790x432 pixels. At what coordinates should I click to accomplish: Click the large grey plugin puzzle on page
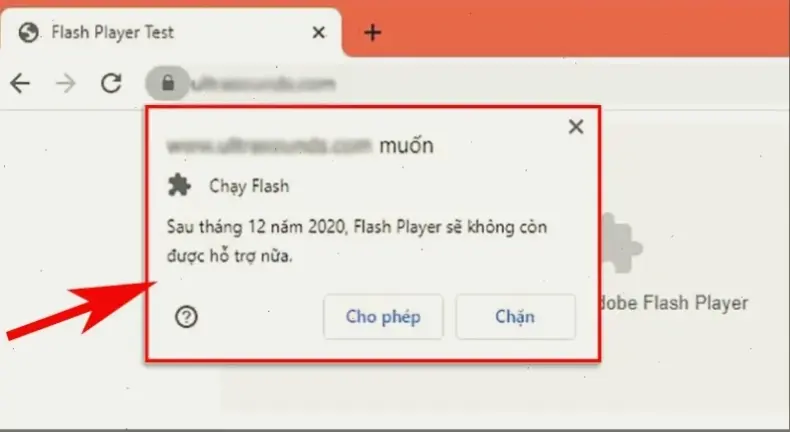click(621, 242)
